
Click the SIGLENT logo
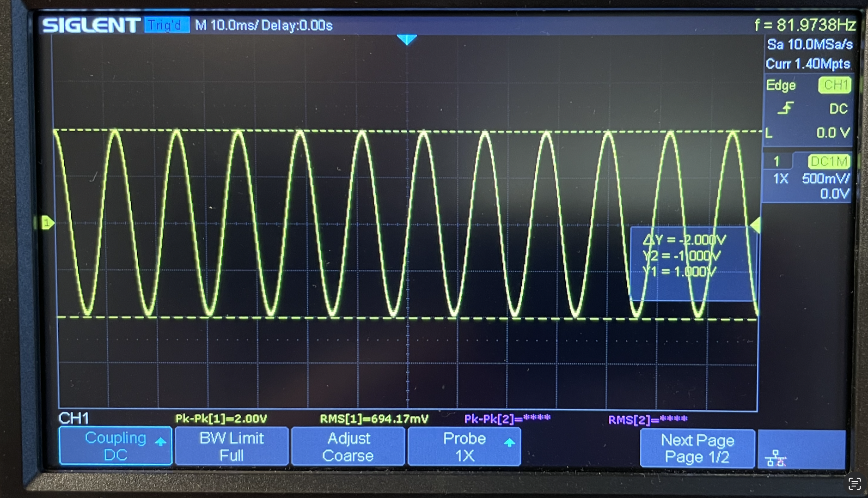coord(91,25)
